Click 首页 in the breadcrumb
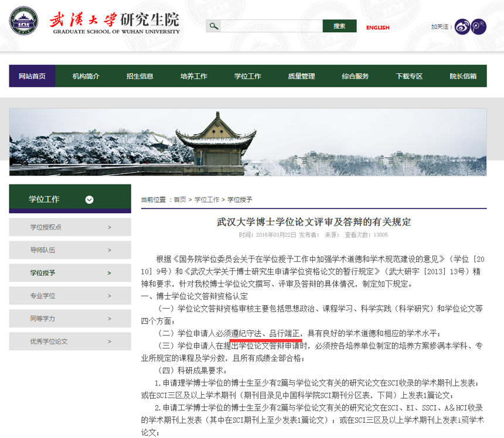The width and height of the screenshot is (504, 438). click(180, 200)
